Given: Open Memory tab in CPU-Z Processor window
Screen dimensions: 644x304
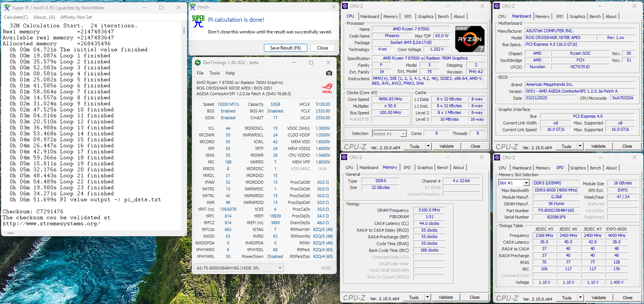Looking at the screenshot, I should 391,16.
